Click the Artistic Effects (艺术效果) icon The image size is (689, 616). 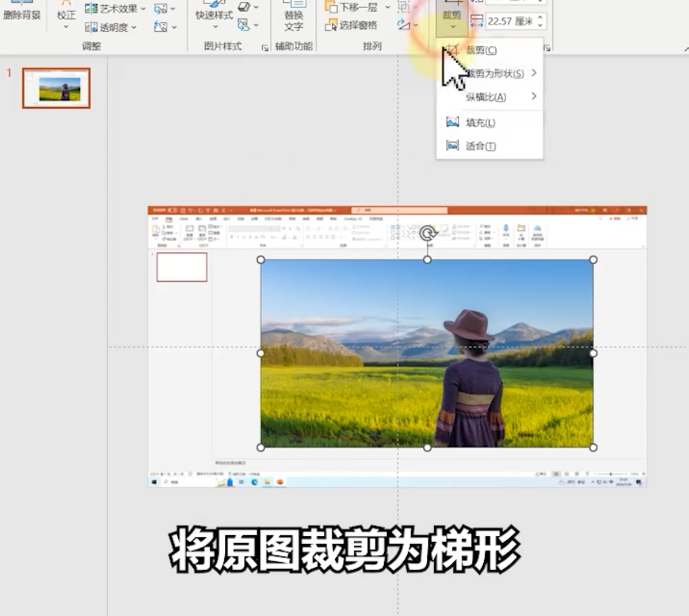click(91, 8)
